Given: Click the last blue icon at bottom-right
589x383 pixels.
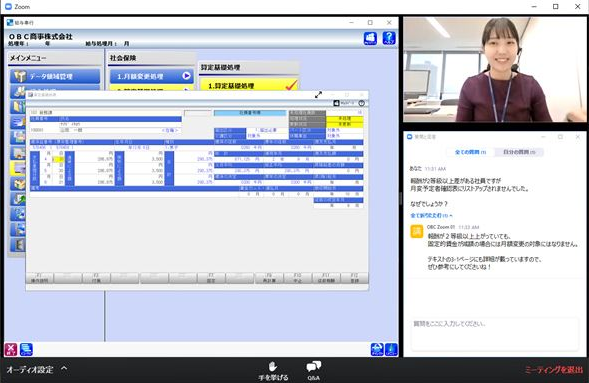Looking at the screenshot, I should (391, 349).
